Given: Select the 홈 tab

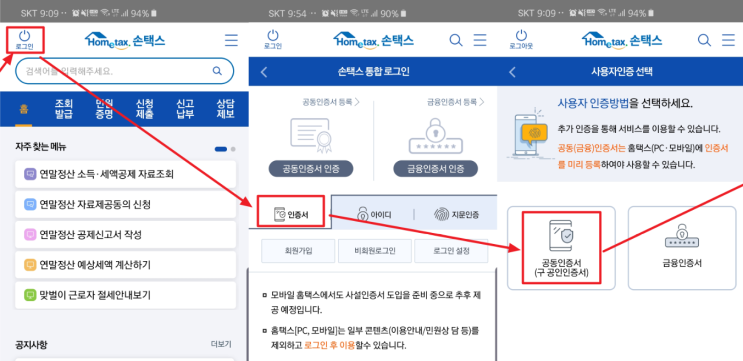Looking at the screenshot, I should [x=23, y=109].
